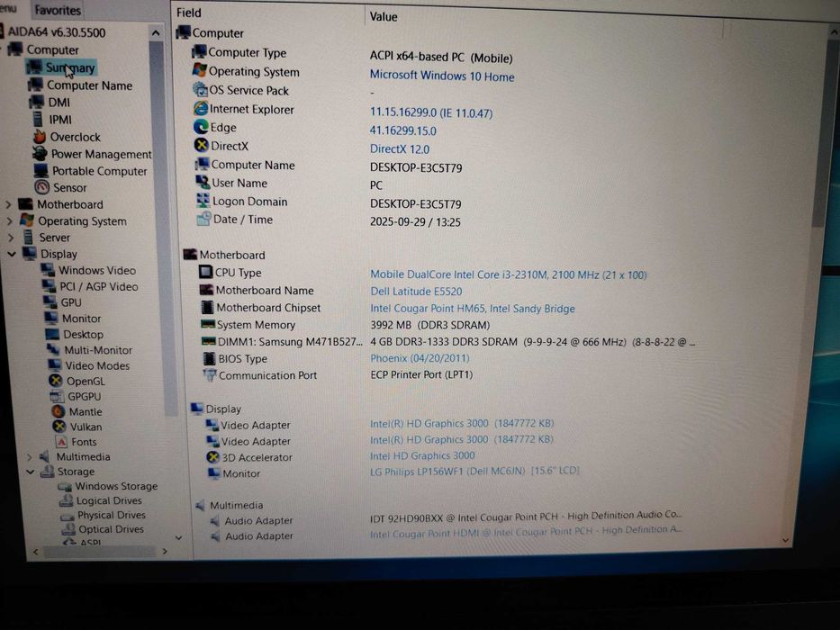Select the ECP Printer Port (LPT1) value
The image size is (840, 630).
[x=421, y=374]
